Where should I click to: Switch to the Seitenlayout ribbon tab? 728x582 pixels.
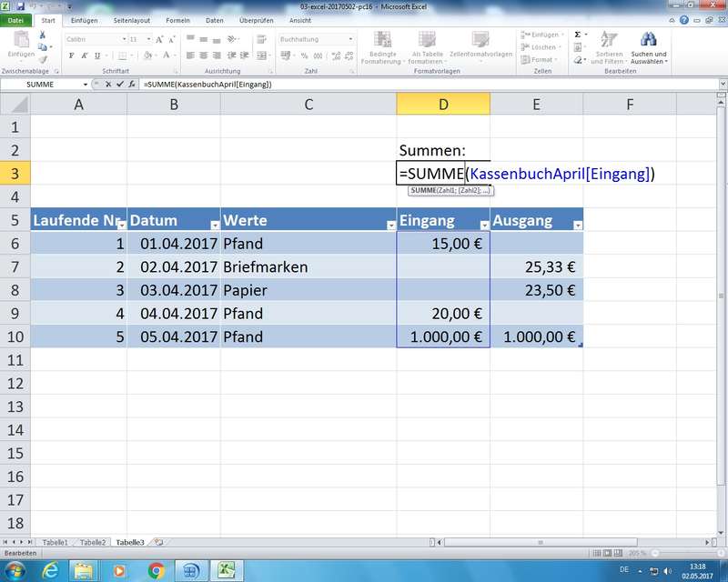point(132,20)
